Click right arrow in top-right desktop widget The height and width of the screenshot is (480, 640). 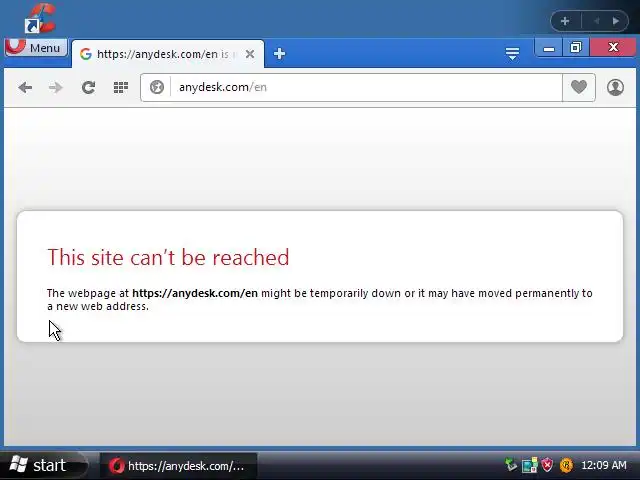[x=616, y=21]
